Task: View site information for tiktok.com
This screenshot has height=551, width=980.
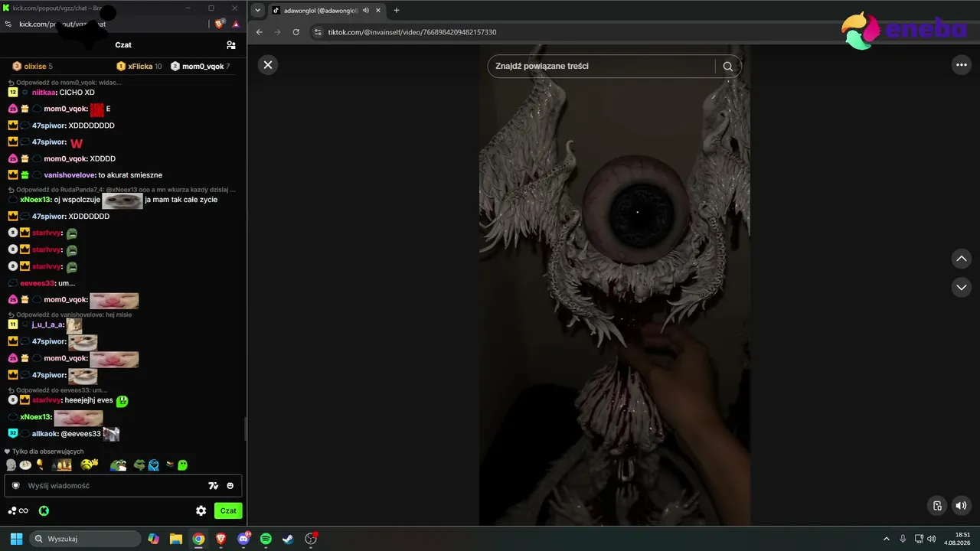Action: [318, 32]
